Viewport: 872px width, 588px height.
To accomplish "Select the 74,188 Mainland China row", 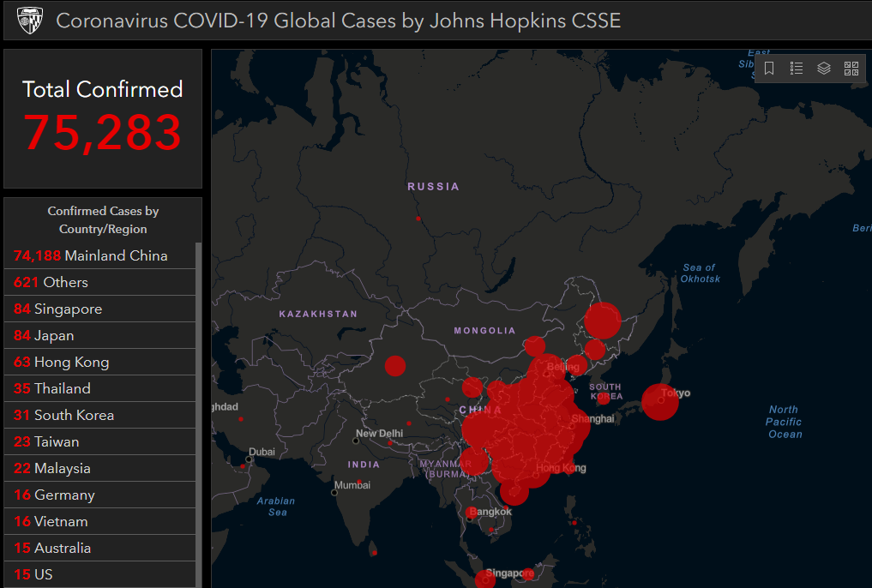I will (99, 255).
